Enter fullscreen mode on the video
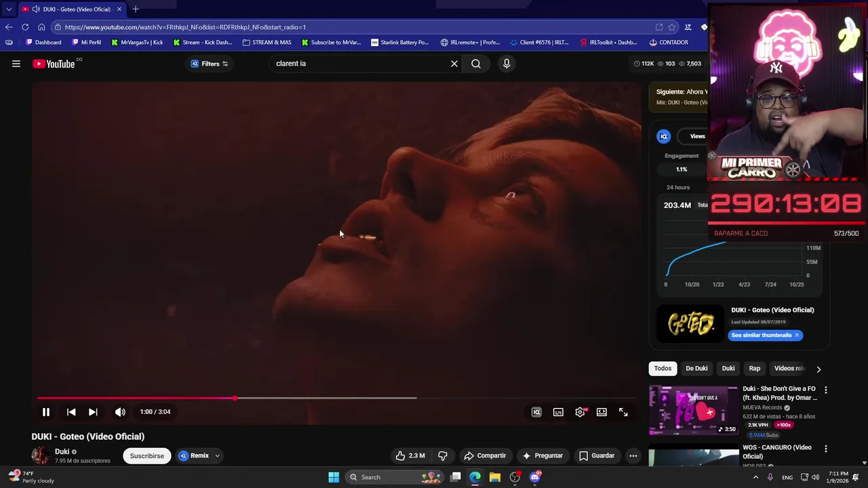 point(623,412)
